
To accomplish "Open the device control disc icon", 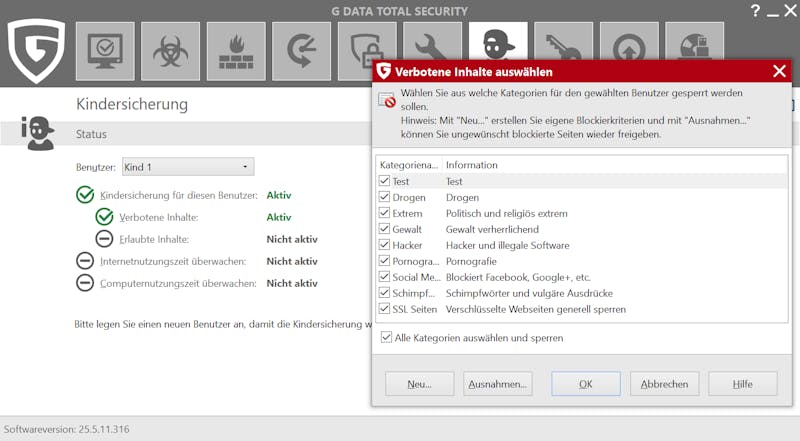I will point(694,43).
